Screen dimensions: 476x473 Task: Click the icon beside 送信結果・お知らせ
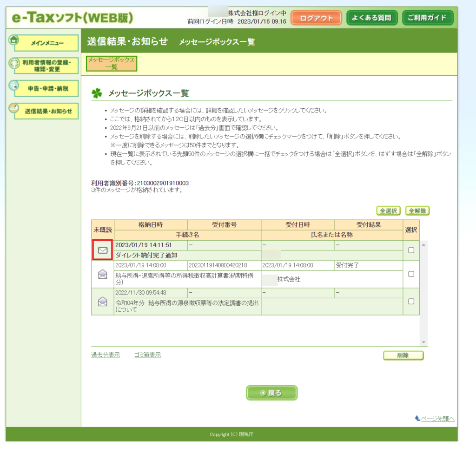click(14, 109)
